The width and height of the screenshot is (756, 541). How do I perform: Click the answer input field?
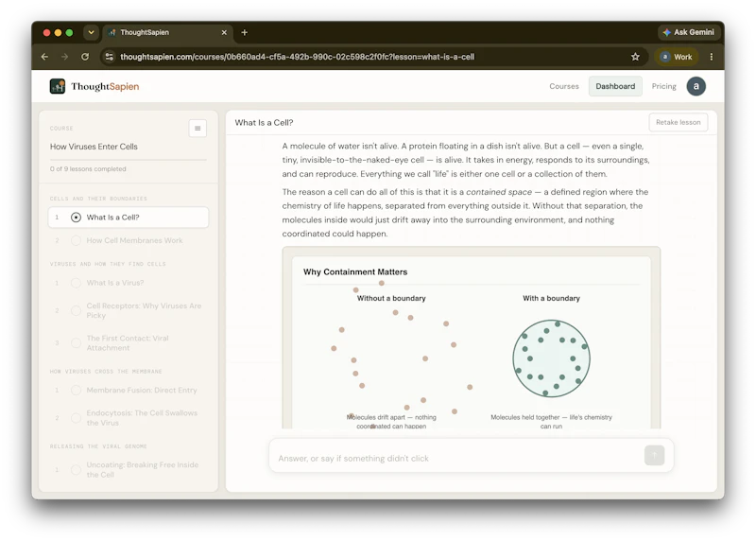click(471, 456)
